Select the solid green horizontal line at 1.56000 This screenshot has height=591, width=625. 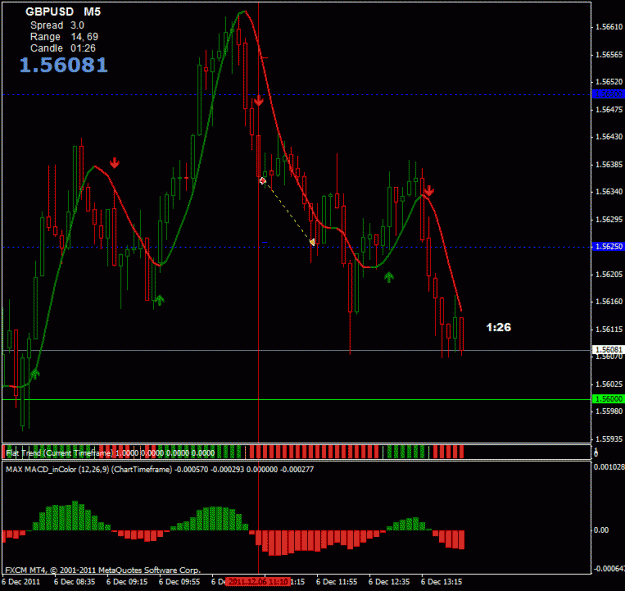(x=297, y=399)
